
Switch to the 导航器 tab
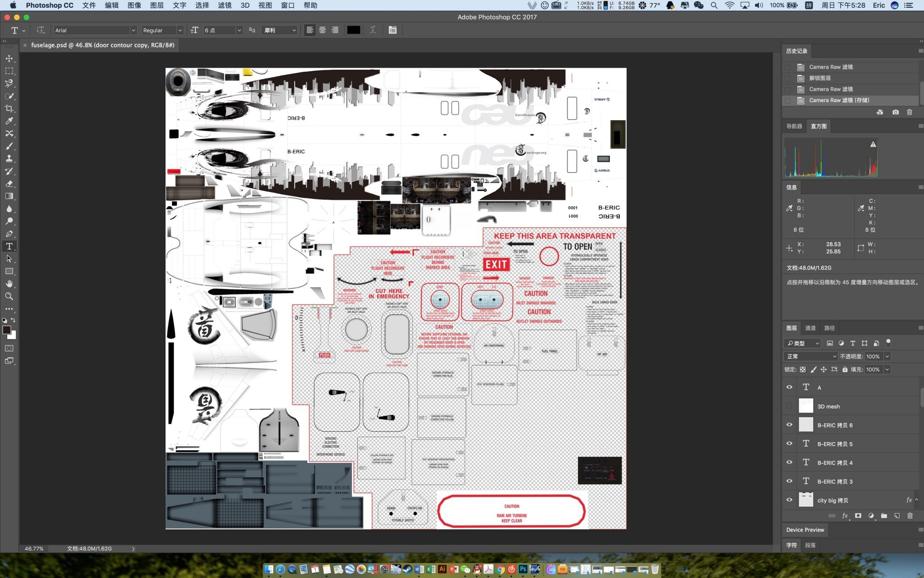click(x=794, y=126)
